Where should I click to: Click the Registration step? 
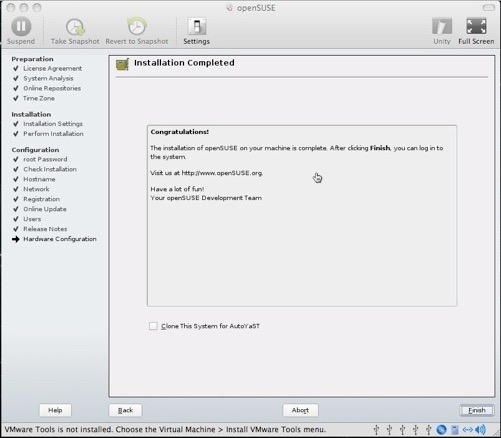click(41, 199)
